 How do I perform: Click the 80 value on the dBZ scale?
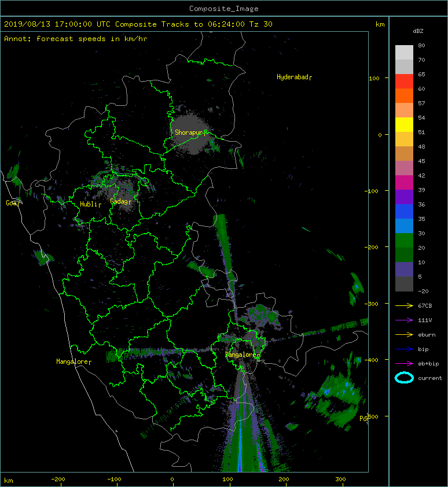click(421, 45)
